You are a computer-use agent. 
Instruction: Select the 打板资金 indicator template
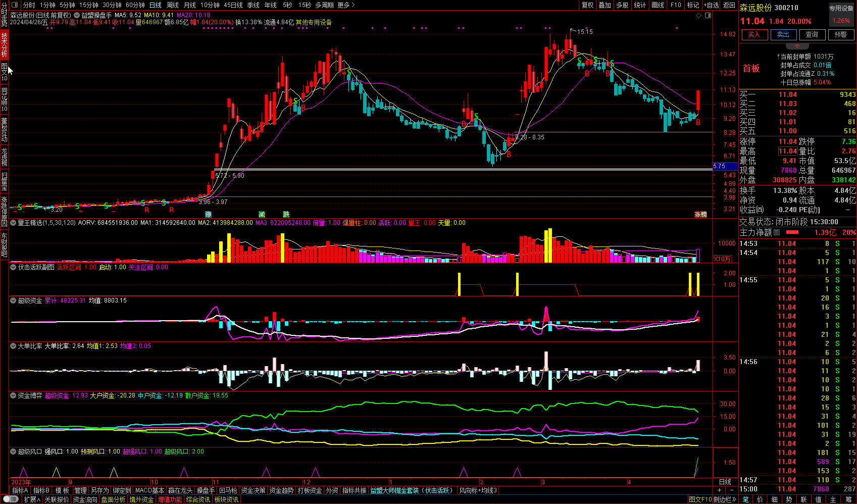click(x=310, y=490)
